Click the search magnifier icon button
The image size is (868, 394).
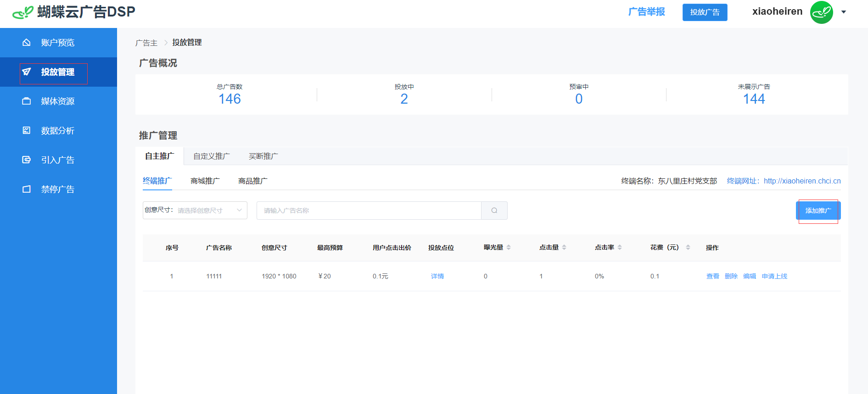point(494,211)
